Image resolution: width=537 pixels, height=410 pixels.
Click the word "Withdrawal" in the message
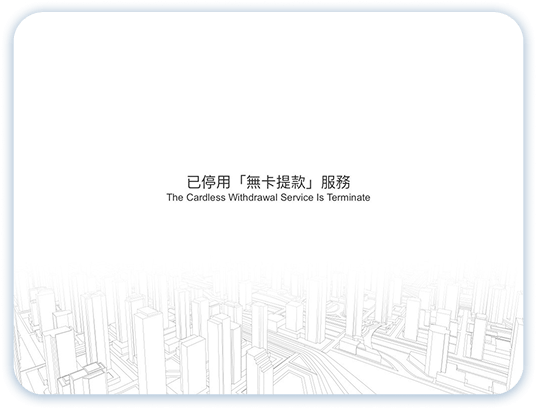pos(253,198)
